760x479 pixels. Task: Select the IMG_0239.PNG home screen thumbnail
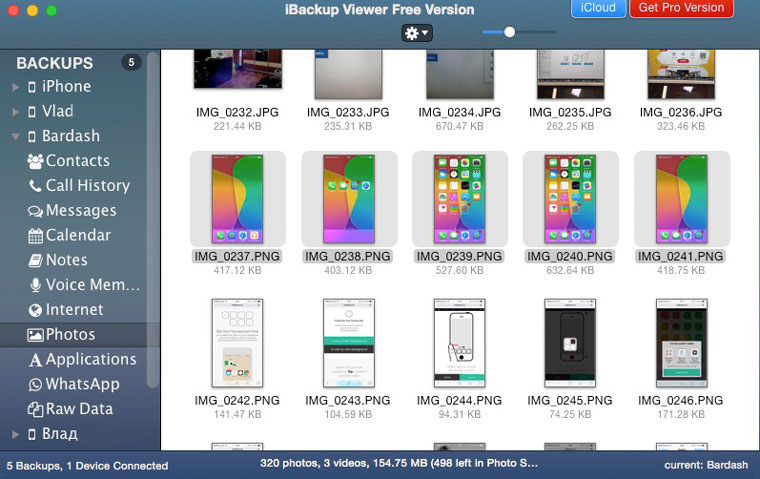[x=459, y=199]
